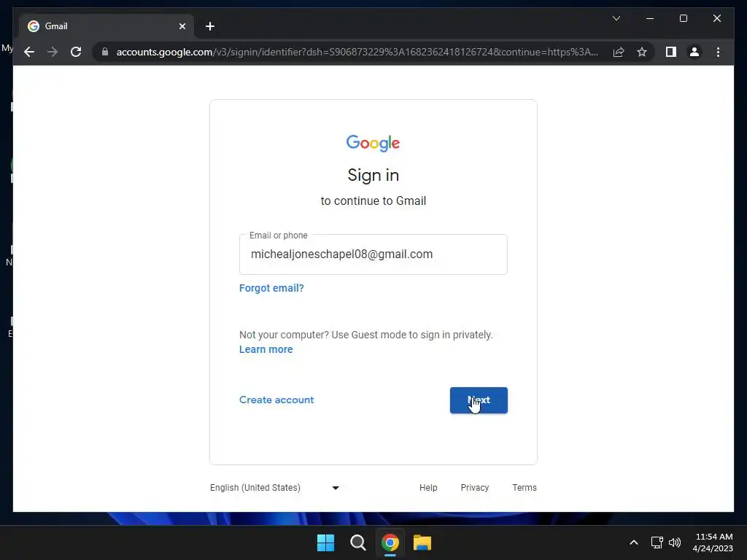Select the Gmail browser tab

pyautogui.click(x=107, y=26)
